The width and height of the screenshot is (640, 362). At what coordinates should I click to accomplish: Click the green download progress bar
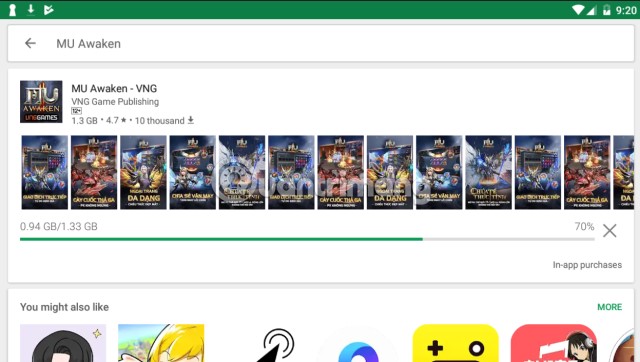307,239
